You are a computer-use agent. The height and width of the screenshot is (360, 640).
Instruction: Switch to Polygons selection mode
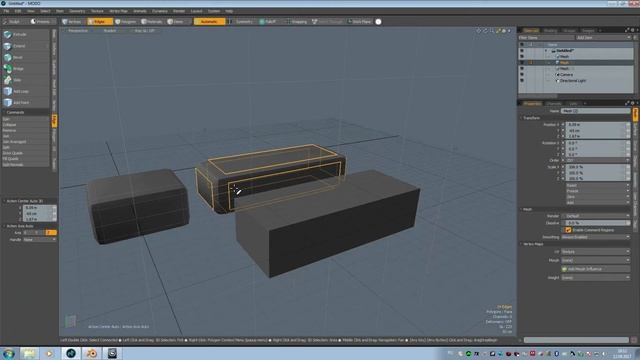coord(126,22)
